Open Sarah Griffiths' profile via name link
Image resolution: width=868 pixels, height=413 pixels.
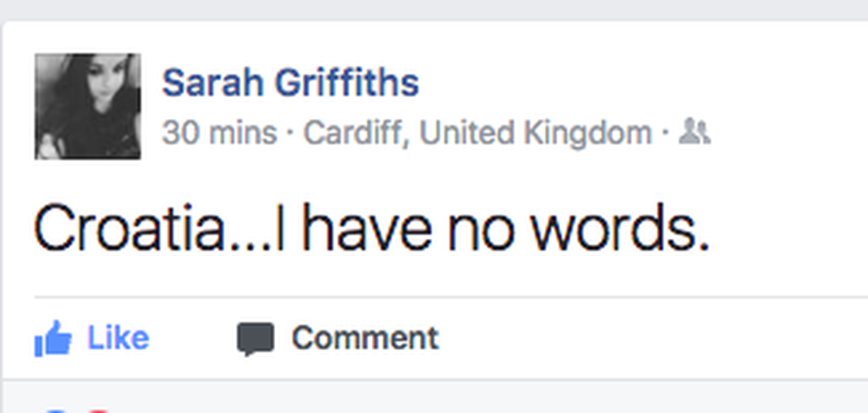click(290, 83)
